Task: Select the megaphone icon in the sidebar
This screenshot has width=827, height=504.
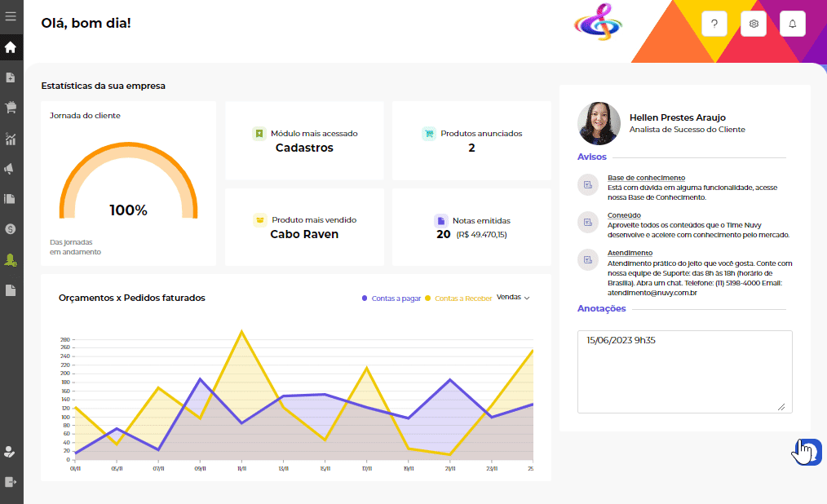Action: point(11,168)
